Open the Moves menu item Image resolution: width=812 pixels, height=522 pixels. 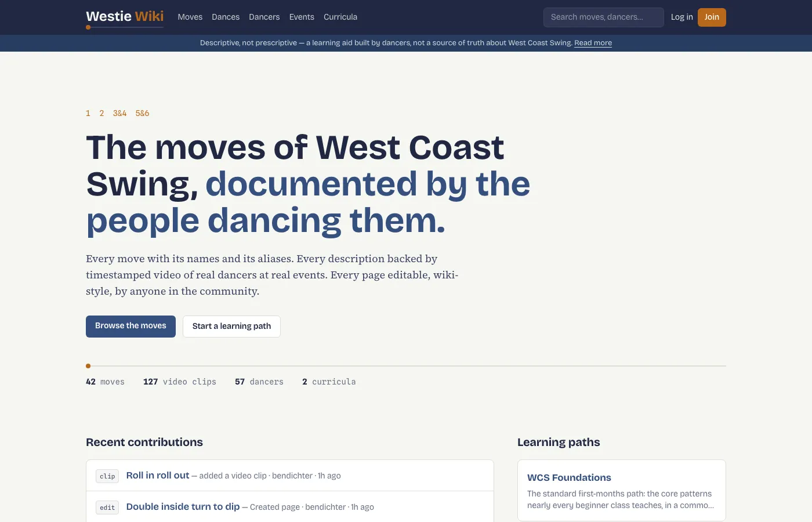point(190,17)
